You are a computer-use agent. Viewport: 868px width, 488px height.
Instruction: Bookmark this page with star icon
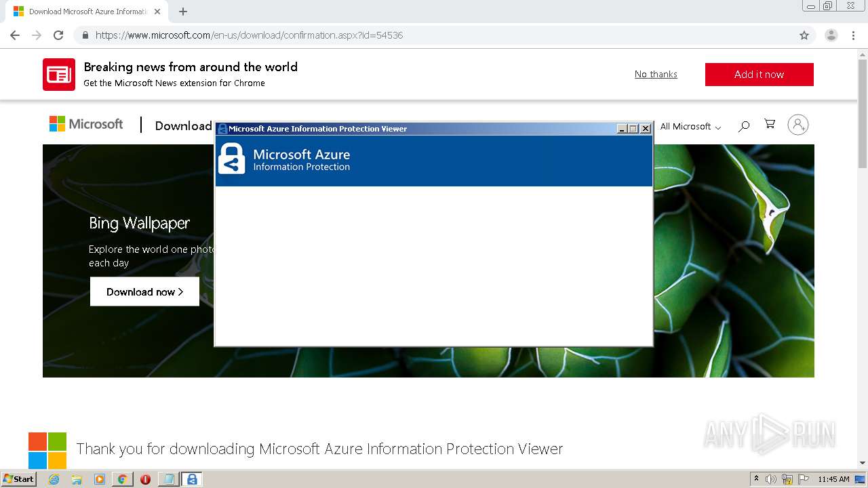(804, 35)
